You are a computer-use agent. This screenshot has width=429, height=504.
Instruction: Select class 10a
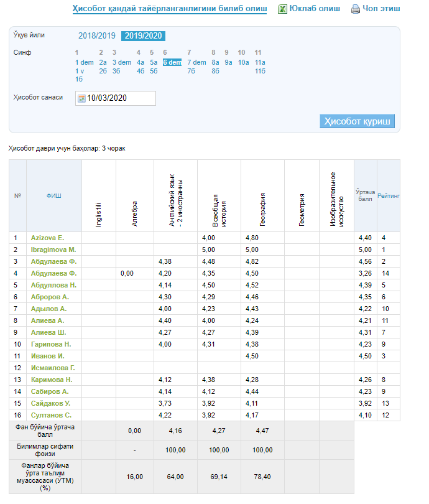(243, 62)
